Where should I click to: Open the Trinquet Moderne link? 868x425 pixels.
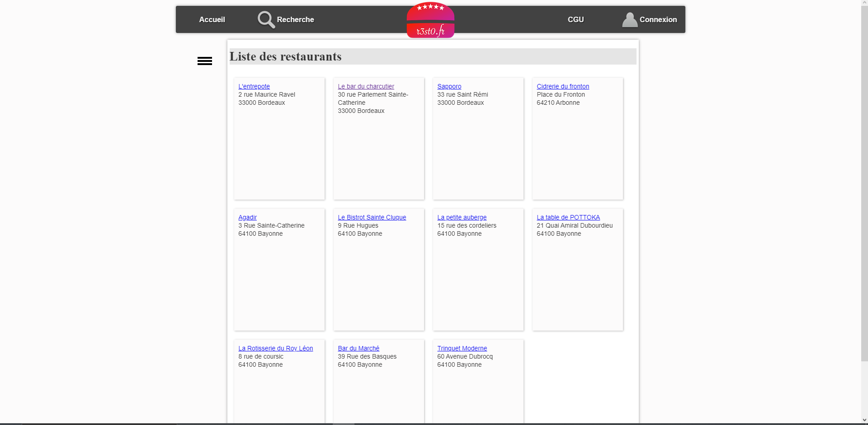pyautogui.click(x=462, y=348)
